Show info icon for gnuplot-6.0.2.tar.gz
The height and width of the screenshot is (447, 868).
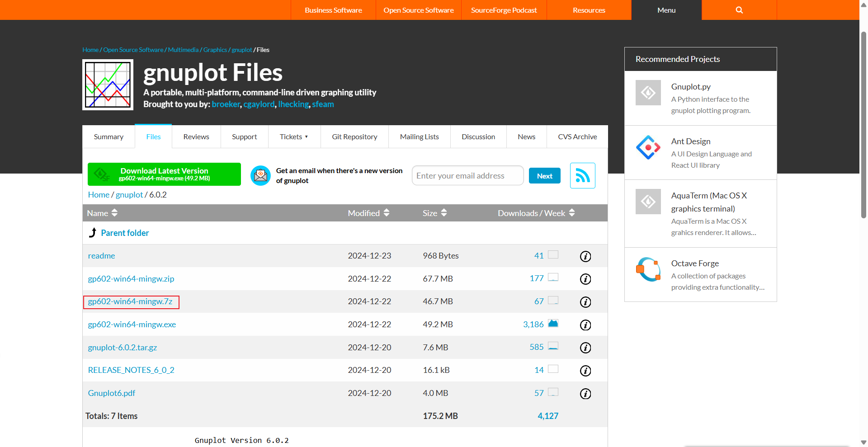585,348
